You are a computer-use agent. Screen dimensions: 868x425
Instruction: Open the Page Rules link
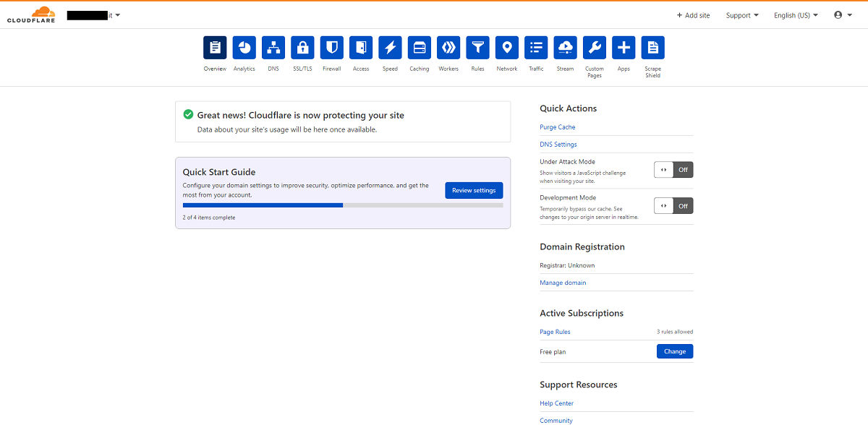click(x=555, y=332)
